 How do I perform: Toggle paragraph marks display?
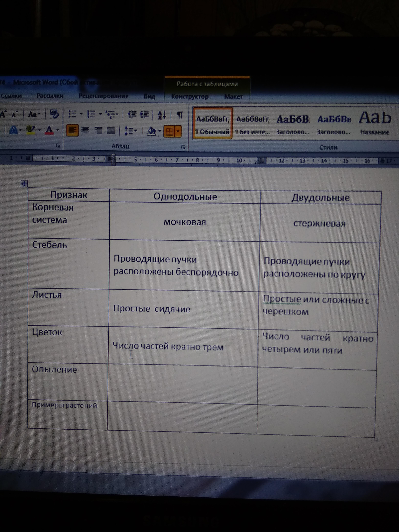[180, 115]
